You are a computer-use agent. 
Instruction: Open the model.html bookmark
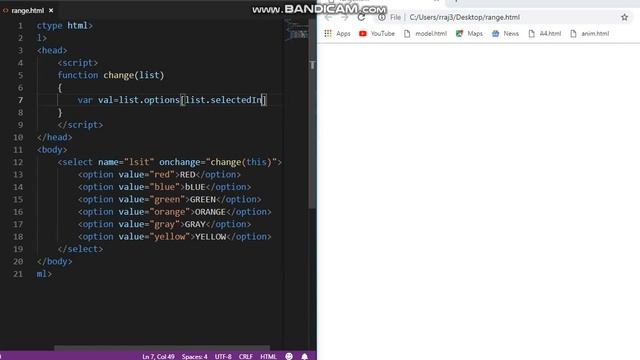click(x=425, y=33)
